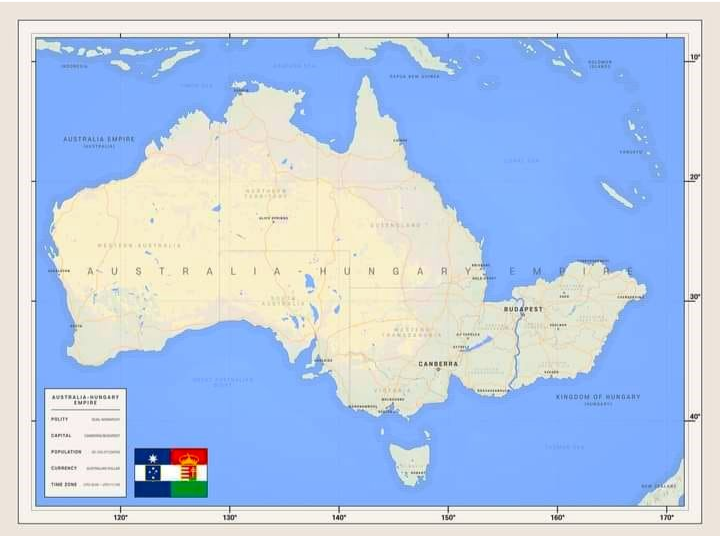Click the 'GREAT AUSTRALIAN BIGHT' label
Image resolution: width=720 pixels, height=536 pixels.
tap(223, 382)
